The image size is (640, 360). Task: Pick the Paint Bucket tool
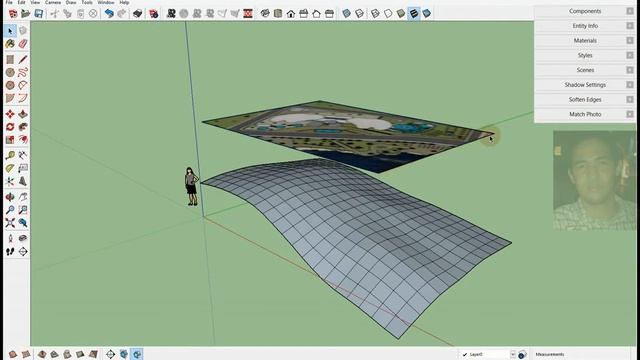pyautogui.click(x=10, y=44)
